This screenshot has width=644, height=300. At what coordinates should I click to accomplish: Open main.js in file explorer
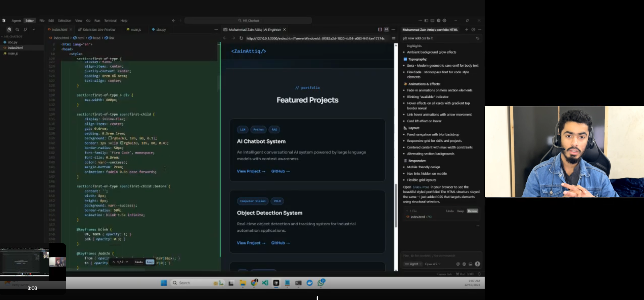click(13, 53)
